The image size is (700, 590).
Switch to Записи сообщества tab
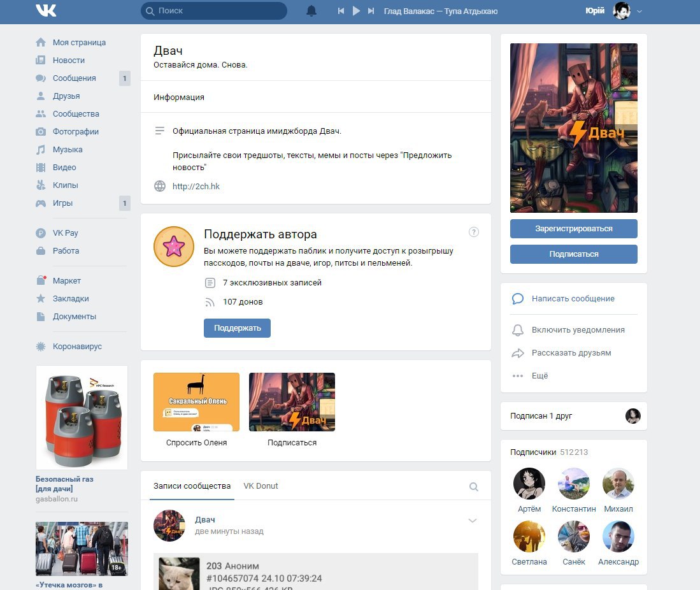[192, 486]
